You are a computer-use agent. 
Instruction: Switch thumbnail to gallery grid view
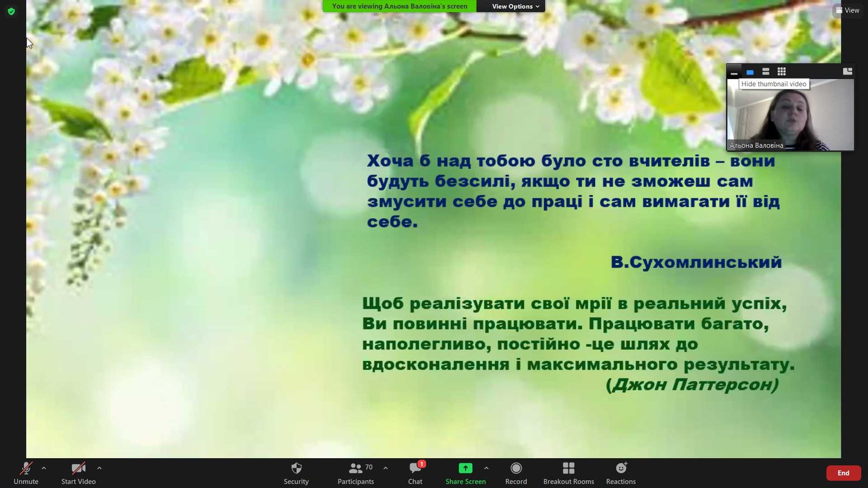(x=781, y=72)
